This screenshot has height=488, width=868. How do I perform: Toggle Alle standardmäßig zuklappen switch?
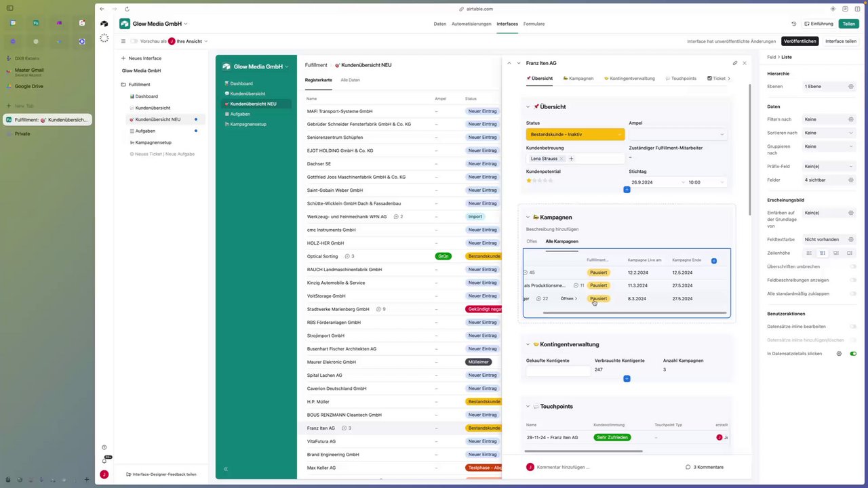853,293
